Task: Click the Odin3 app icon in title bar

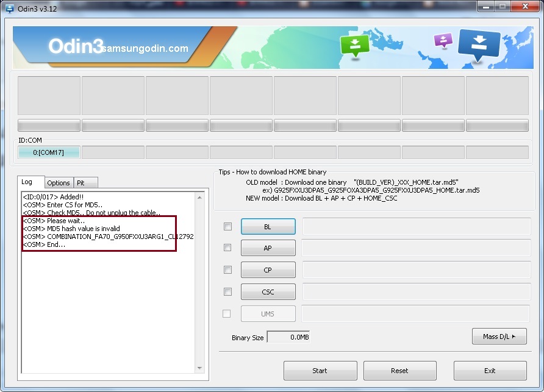Action: (x=10, y=9)
